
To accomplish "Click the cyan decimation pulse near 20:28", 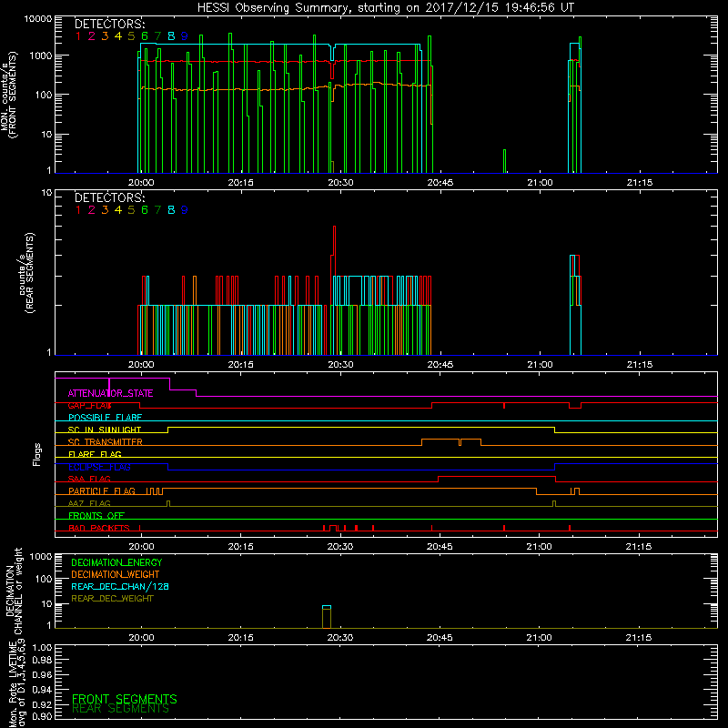I will tap(327, 607).
